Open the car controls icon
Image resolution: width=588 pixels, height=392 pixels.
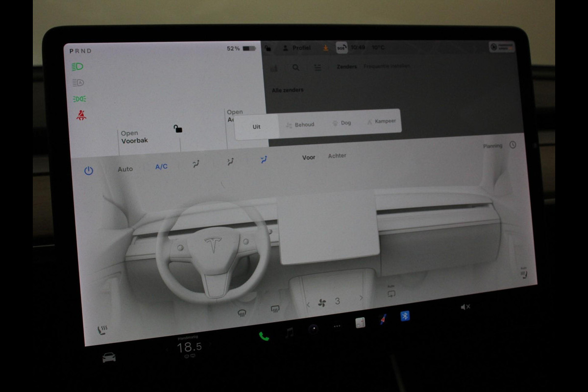pos(109,358)
